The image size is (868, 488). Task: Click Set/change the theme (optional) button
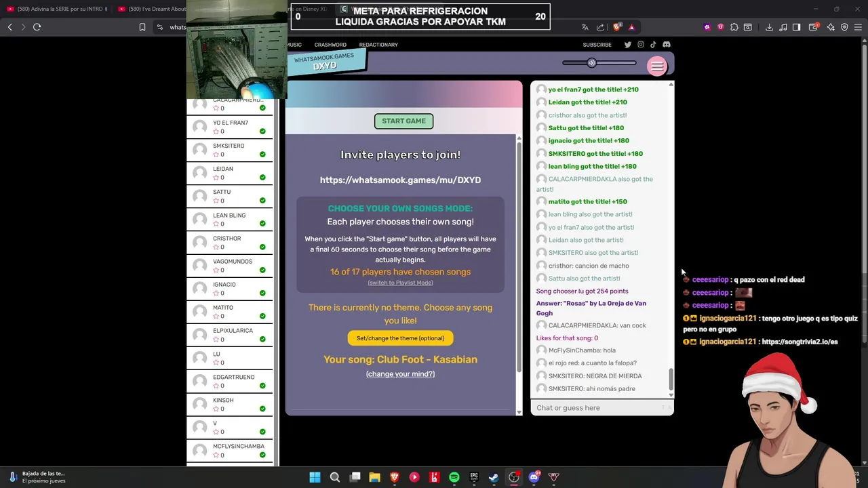(400, 338)
